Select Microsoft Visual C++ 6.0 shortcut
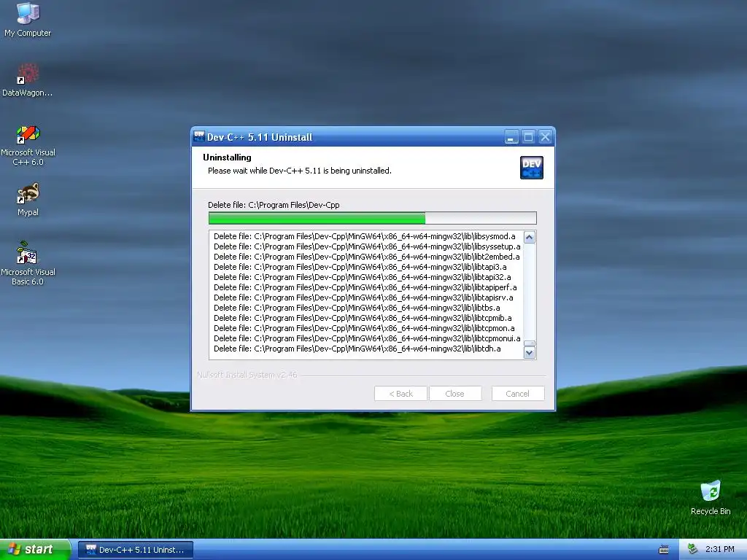Image resolution: width=747 pixels, height=560 pixels. 28,145
